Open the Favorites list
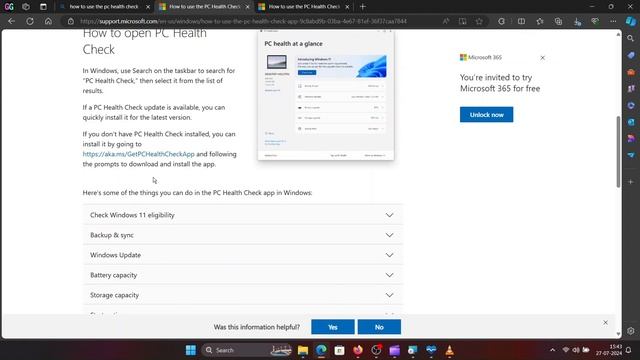Viewport: 640px width, 360px height. click(540, 21)
